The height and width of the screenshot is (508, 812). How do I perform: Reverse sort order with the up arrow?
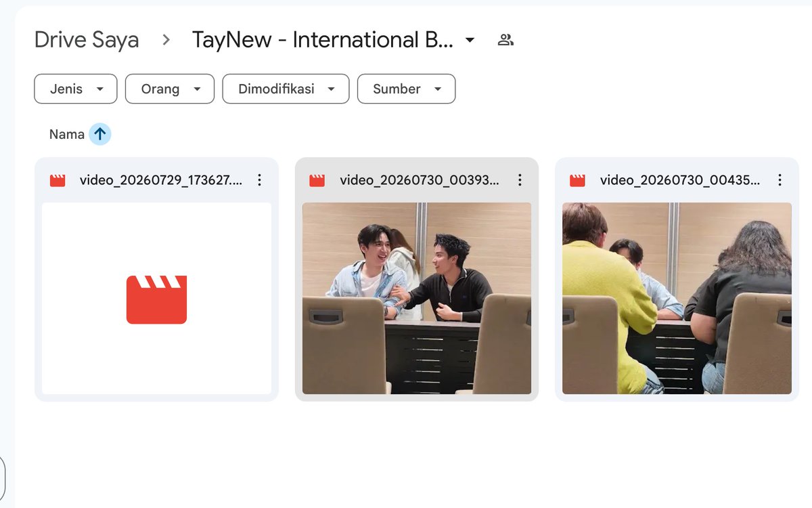pyautogui.click(x=100, y=134)
